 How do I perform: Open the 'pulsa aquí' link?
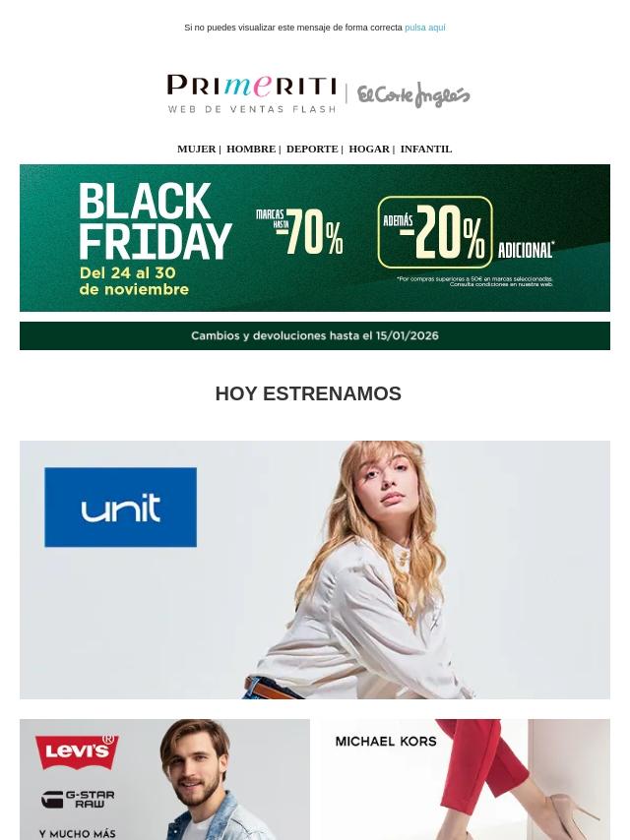click(425, 28)
